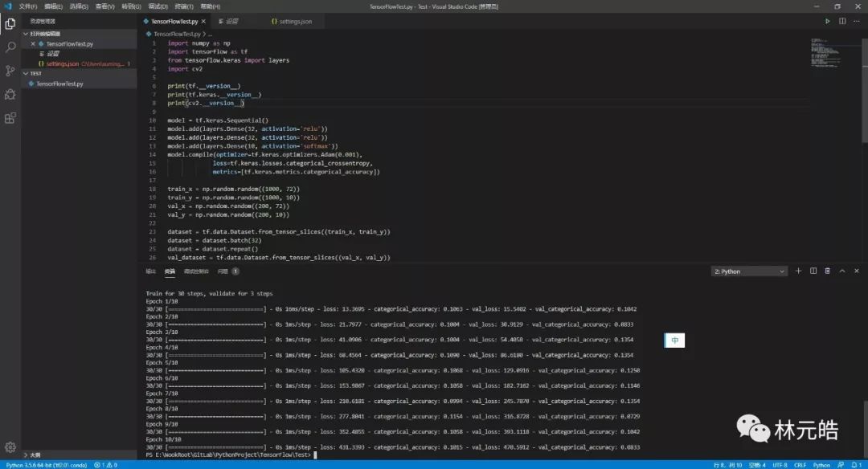Split the editor to the right
The width and height of the screenshot is (868, 469).
[x=842, y=21]
